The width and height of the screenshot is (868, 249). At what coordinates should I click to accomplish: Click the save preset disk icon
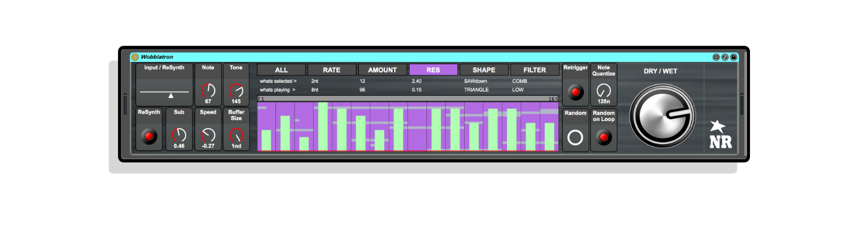[734, 57]
